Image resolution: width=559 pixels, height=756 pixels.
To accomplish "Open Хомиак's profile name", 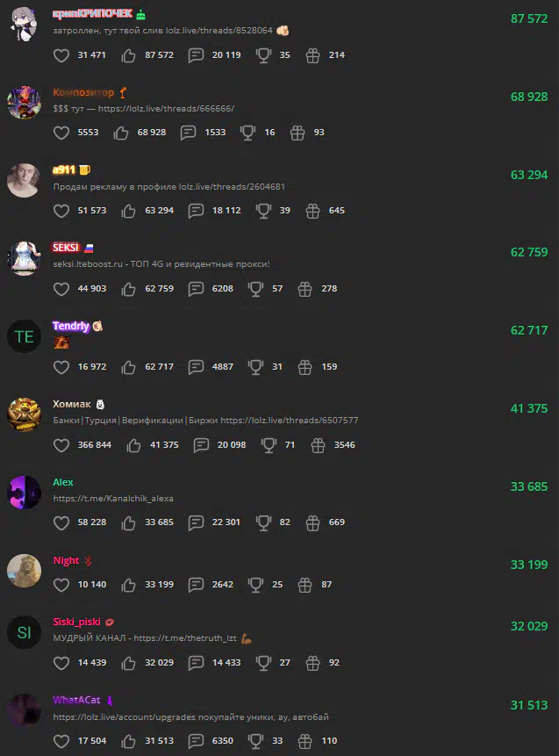I will pos(72,404).
